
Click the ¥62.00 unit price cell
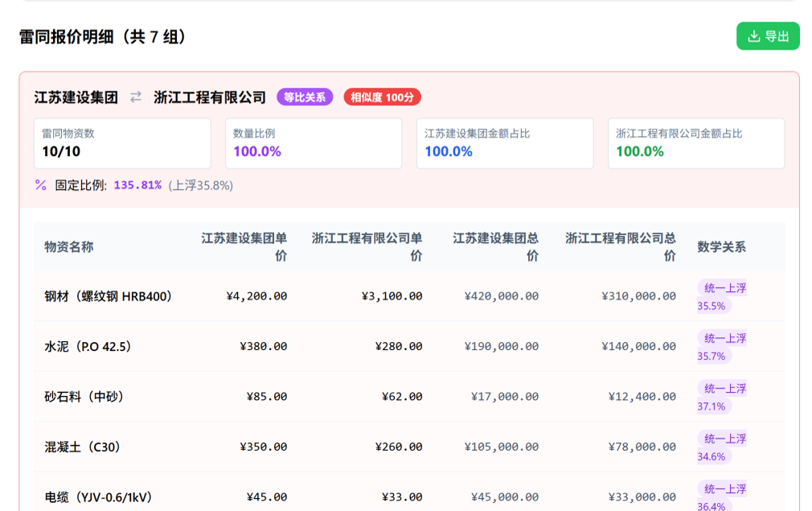point(402,397)
